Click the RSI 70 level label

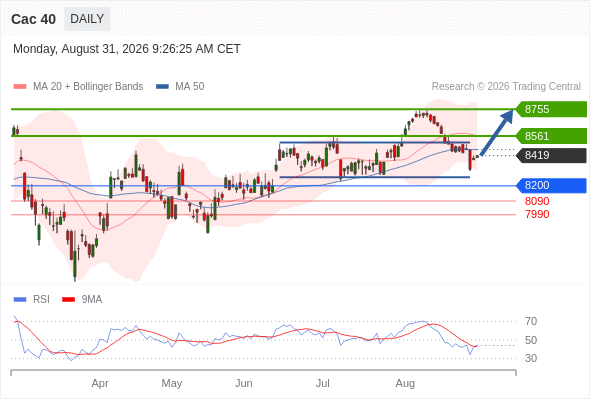coord(531,321)
